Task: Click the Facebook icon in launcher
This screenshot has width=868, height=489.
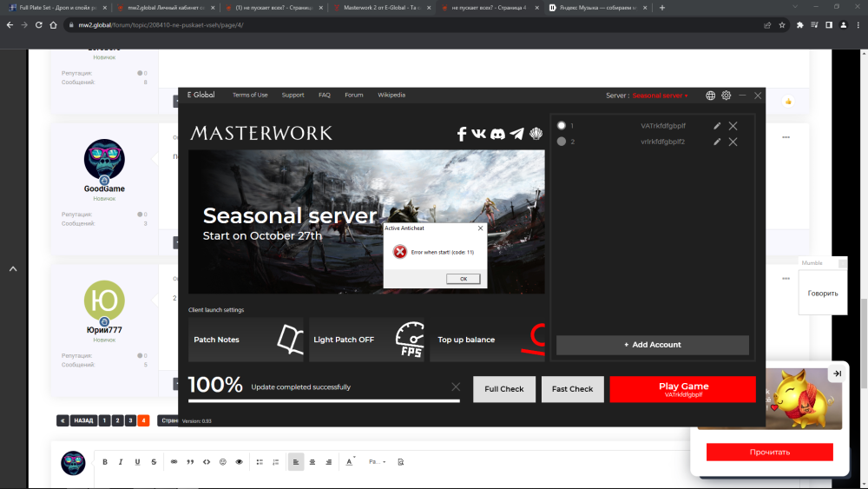Action: (462, 134)
